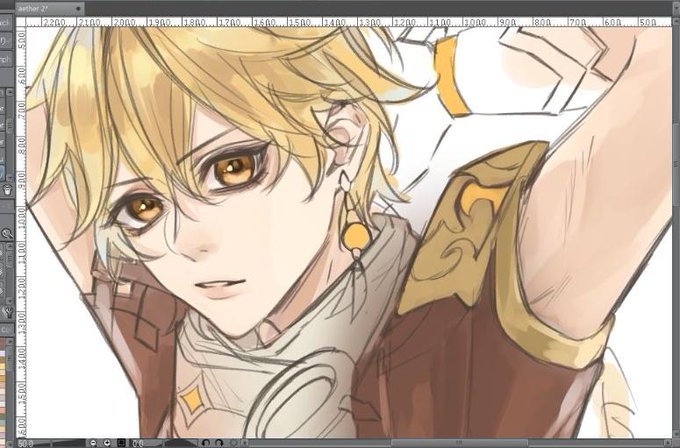Viewport: 680px width, 448px height.
Task: Click the canvas rotation slider
Action: (180, 443)
